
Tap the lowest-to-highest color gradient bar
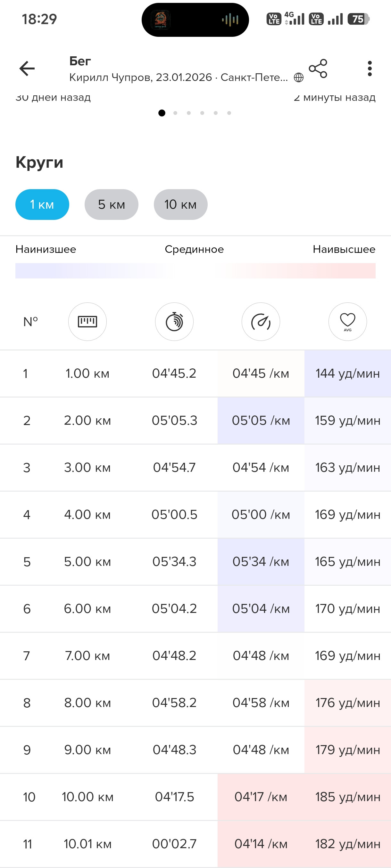pos(195,271)
